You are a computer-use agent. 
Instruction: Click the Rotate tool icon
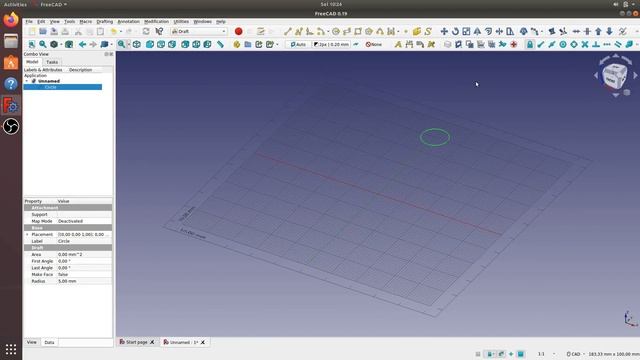[455, 31]
